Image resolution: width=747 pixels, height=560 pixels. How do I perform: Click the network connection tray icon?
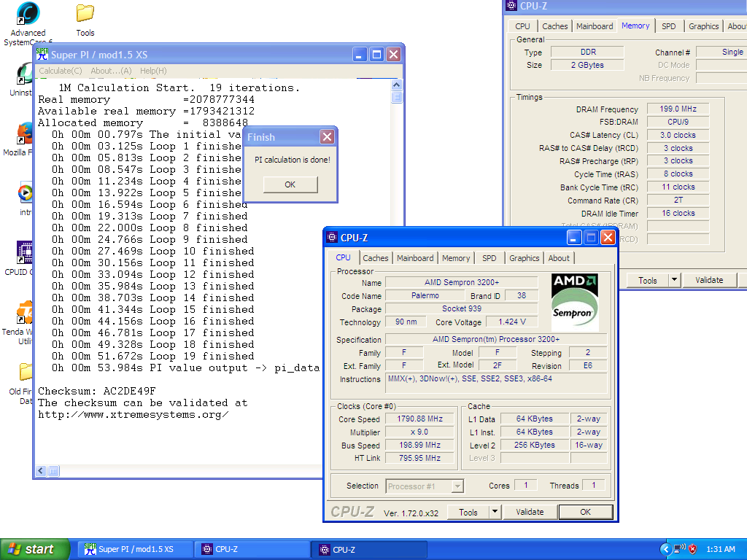pyautogui.click(x=679, y=549)
